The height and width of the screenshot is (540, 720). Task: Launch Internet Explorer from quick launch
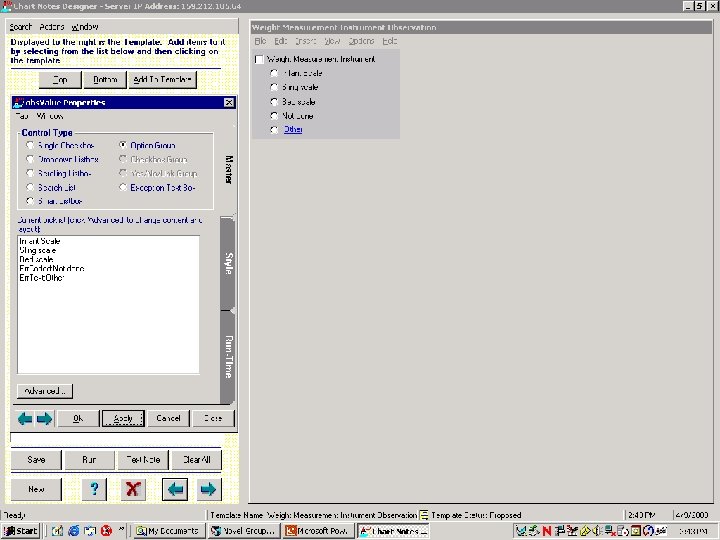[x=73, y=531]
